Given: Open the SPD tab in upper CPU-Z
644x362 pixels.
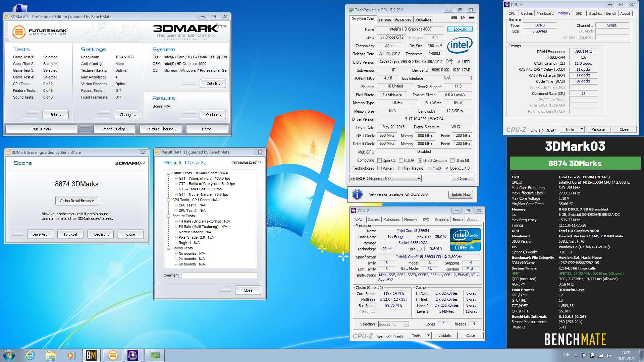Looking at the screenshot, I should tap(579, 13).
